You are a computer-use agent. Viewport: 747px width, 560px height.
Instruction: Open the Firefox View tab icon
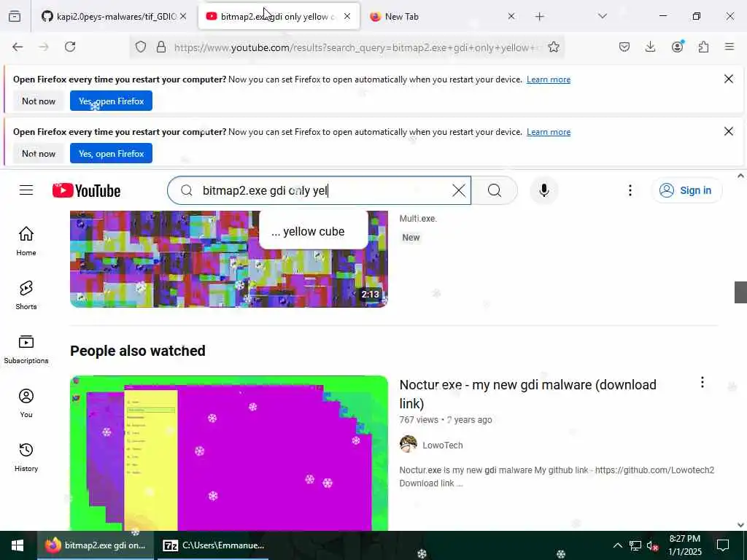point(15,17)
